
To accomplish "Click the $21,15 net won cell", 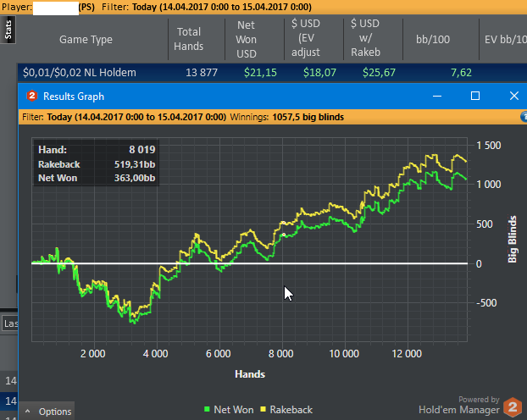I will point(260,73).
